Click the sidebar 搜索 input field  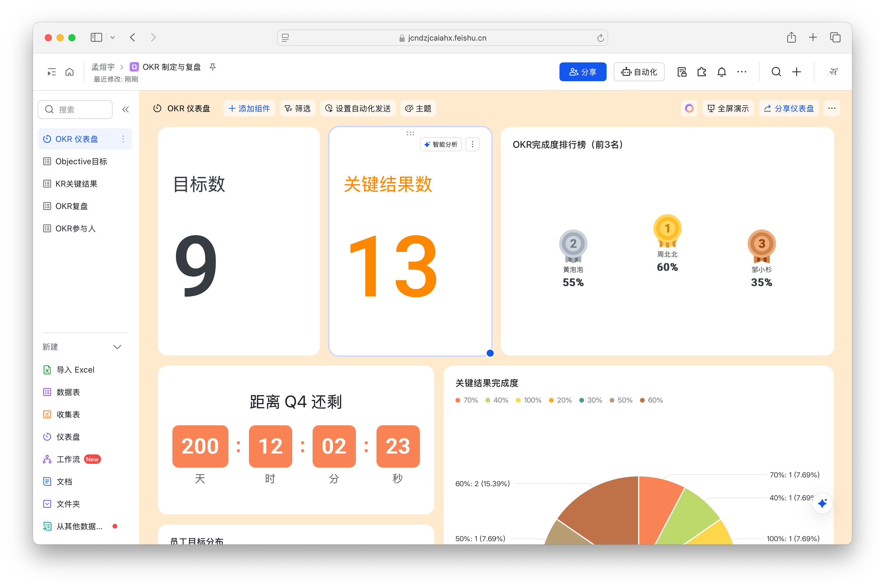[x=75, y=109]
